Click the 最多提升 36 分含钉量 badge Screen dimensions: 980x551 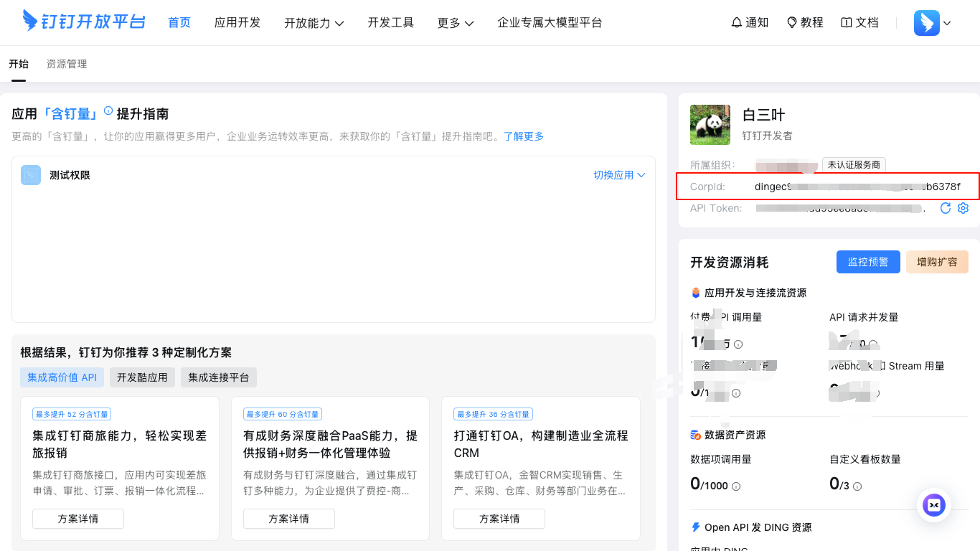[494, 414]
